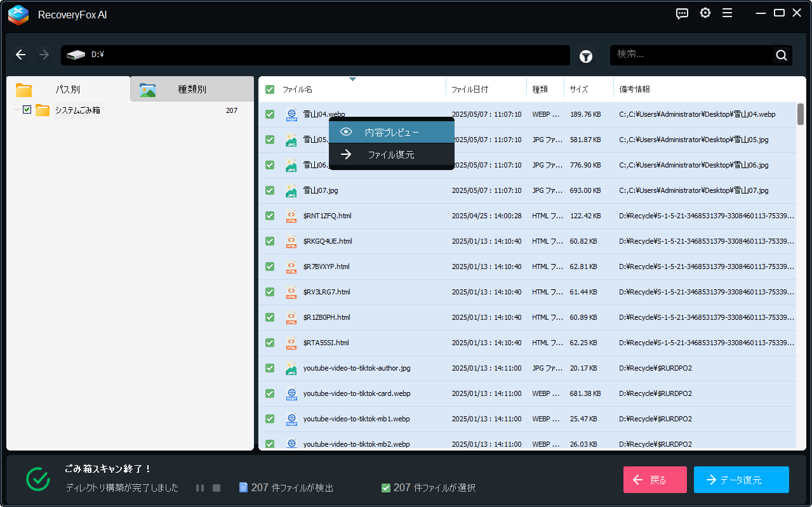812x507 pixels.
Task: Pause the scan with pause icon
Action: (x=200, y=488)
